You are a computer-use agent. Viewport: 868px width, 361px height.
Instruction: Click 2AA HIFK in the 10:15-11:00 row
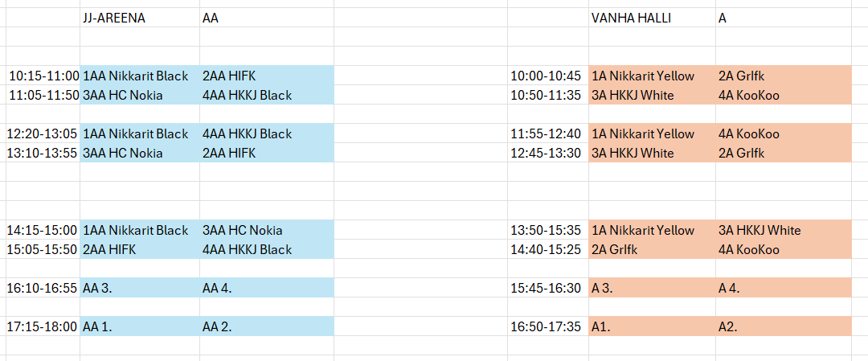point(229,76)
